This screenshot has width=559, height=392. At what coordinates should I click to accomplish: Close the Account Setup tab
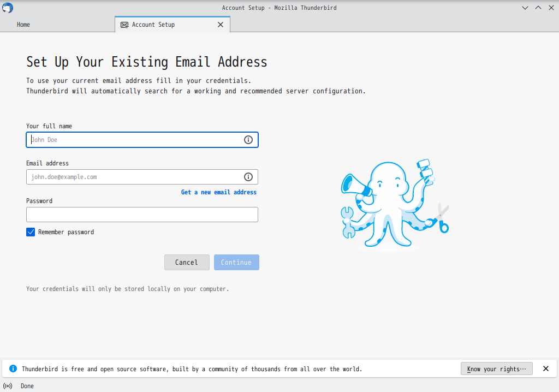click(x=221, y=25)
